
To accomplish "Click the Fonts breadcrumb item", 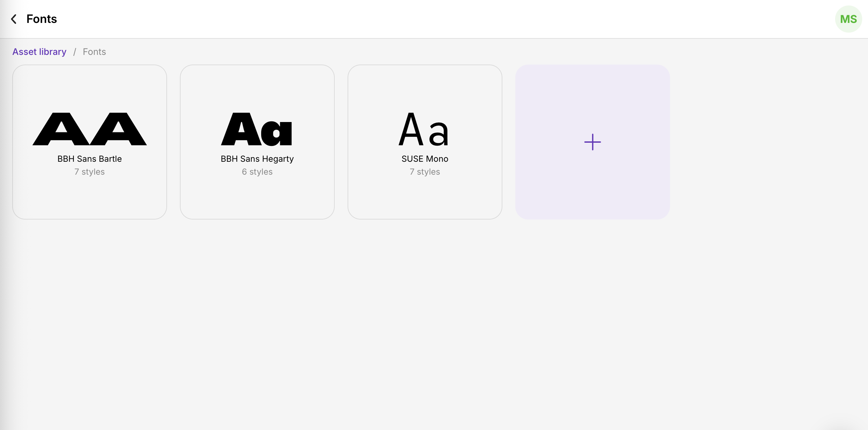I will click(x=94, y=52).
